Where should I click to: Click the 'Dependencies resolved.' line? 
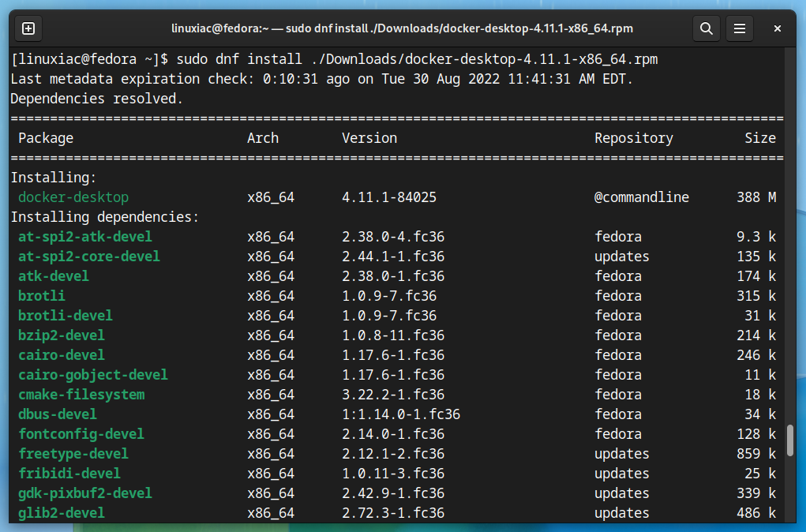click(x=96, y=99)
